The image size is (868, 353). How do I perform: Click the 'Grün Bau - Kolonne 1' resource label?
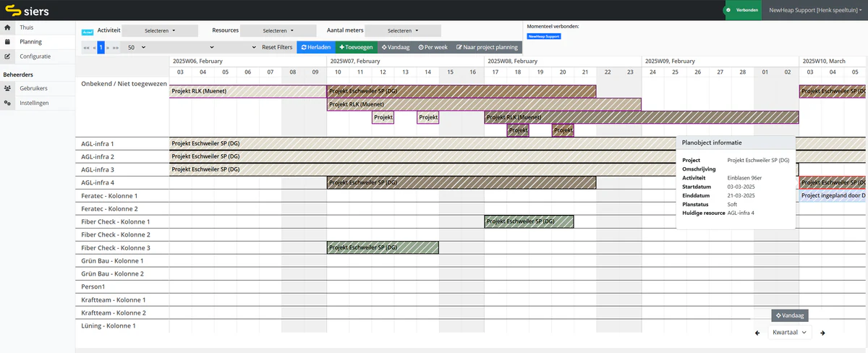point(112,260)
